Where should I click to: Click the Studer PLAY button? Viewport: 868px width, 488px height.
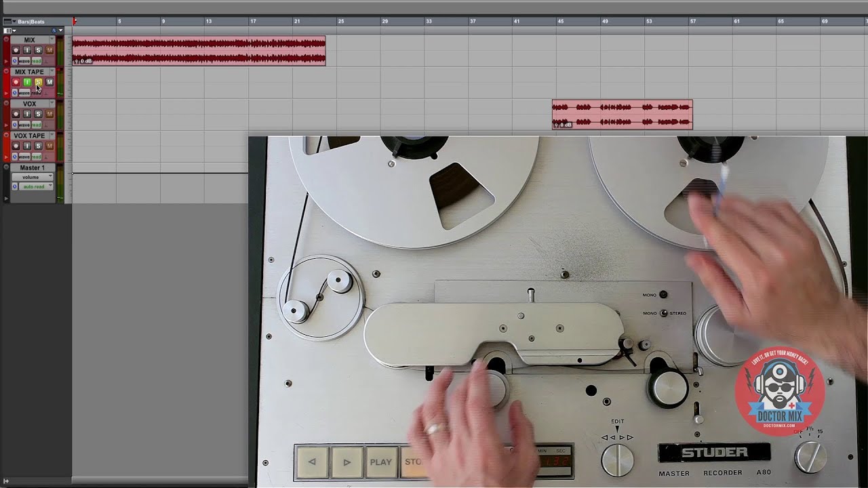(380, 462)
